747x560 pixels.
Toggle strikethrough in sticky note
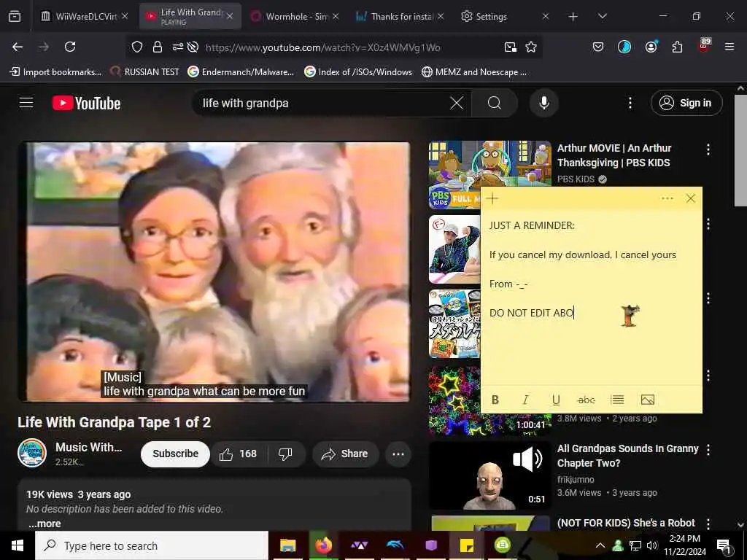click(586, 400)
